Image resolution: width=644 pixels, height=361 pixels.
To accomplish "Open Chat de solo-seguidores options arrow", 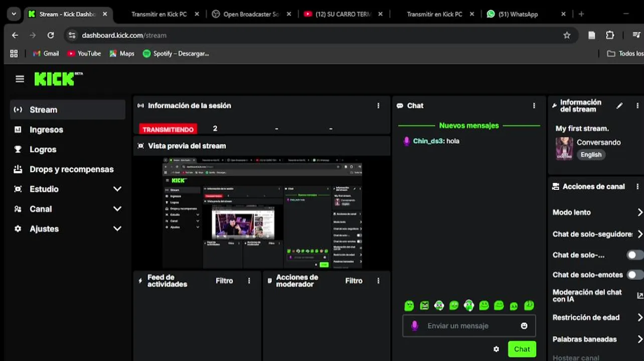I will [640, 234].
